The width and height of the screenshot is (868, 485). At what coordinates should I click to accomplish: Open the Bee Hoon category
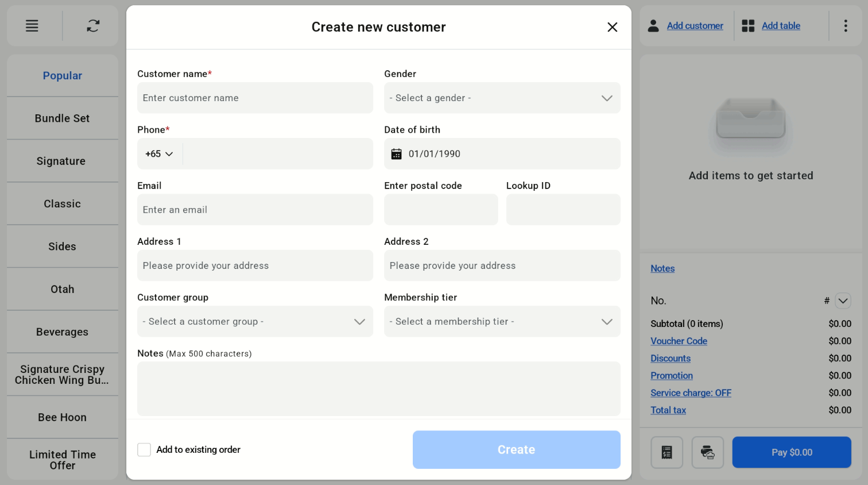[x=63, y=417]
